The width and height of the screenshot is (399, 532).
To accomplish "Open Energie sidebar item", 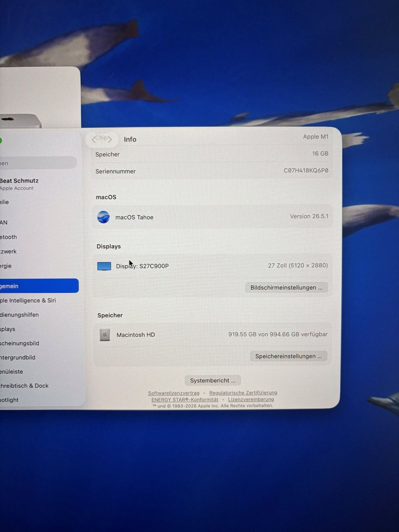I will click(6, 266).
